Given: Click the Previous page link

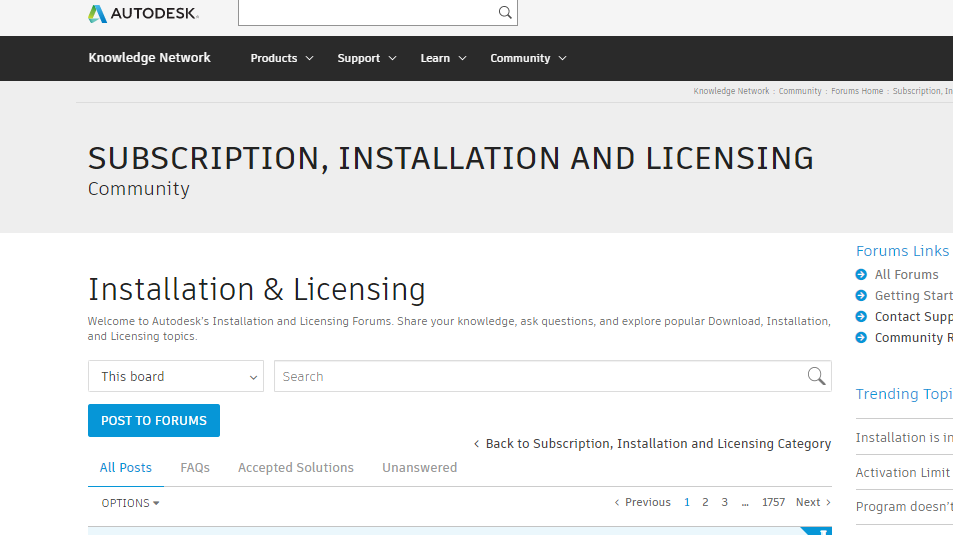Looking at the screenshot, I should (642, 502).
